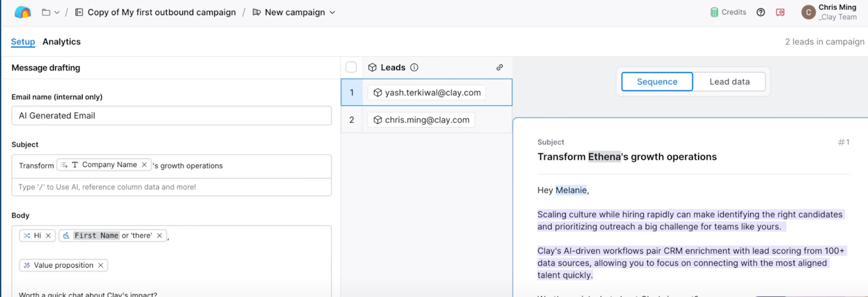Expand the folder breadcrumb chevron
Image resolution: width=868 pixels, height=297 pixels.
[x=57, y=12]
